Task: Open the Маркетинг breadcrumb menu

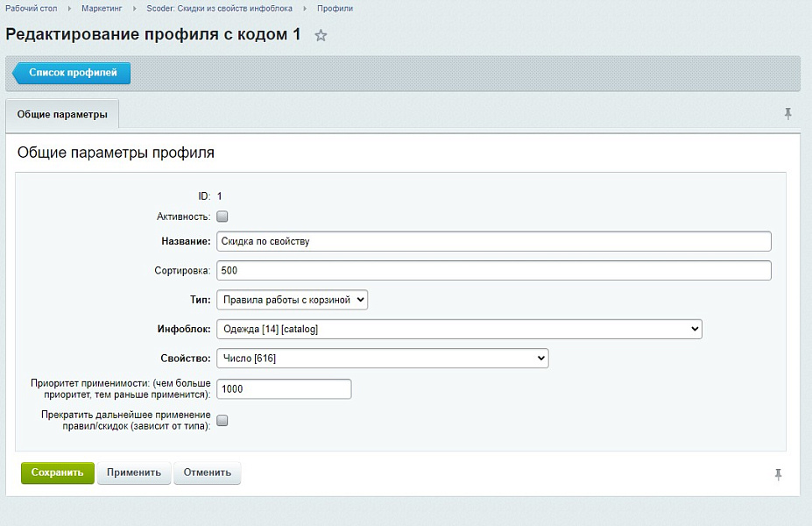Action: [x=103, y=8]
